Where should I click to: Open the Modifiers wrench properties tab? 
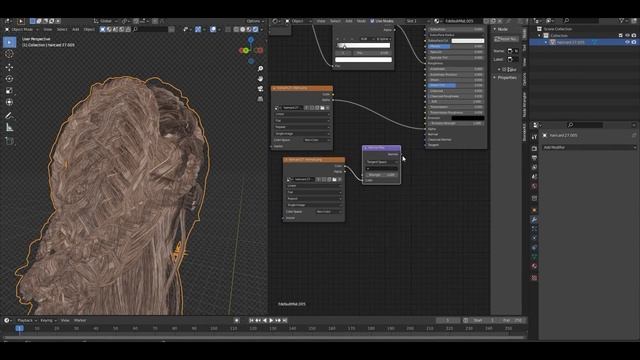(x=534, y=220)
